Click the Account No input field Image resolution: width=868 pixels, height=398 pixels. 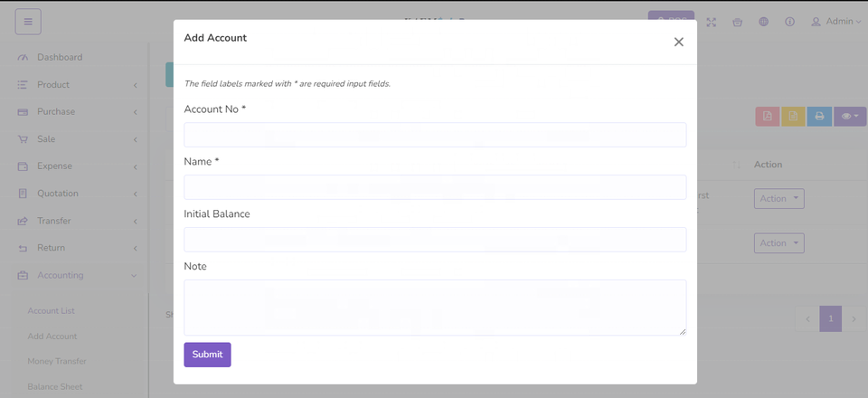tap(435, 135)
